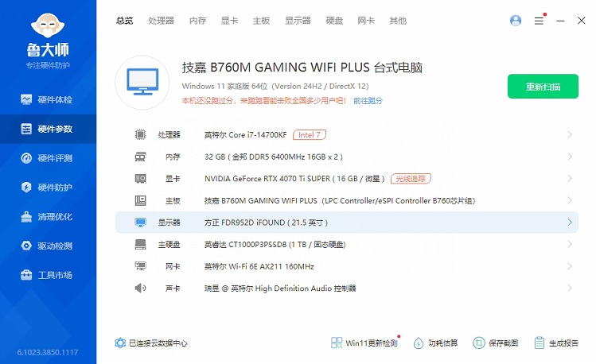Click the desktop computer overview icon
Viewport: 596px width, 364px height.
(x=142, y=83)
